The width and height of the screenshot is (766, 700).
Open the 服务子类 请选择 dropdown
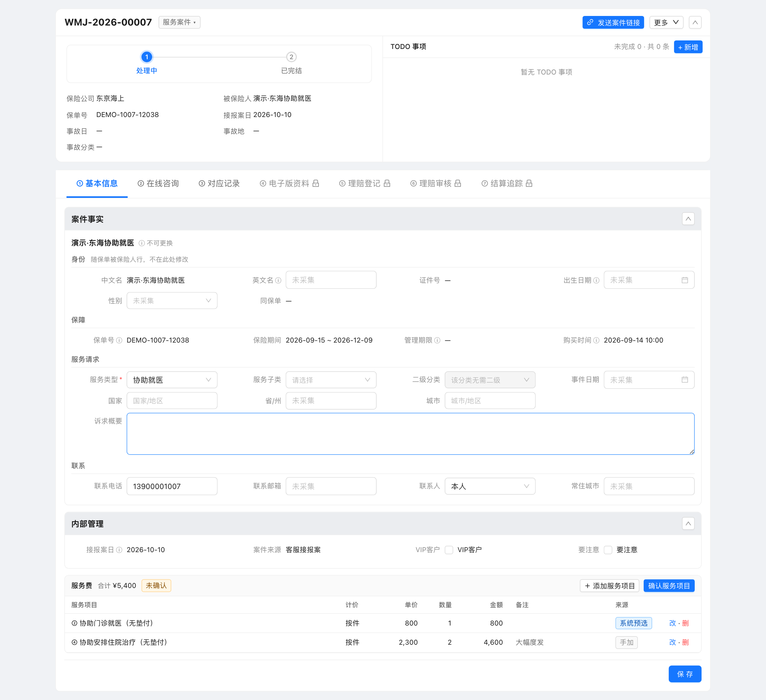pyautogui.click(x=331, y=380)
